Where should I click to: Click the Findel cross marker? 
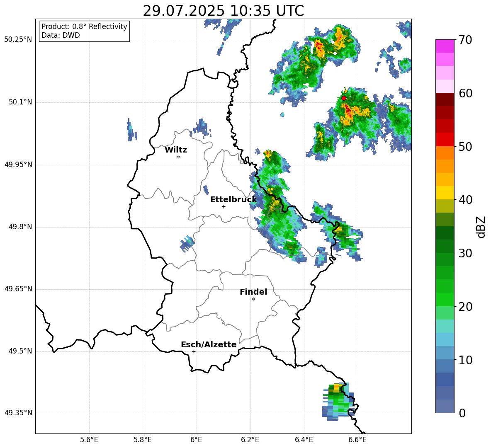[253, 299]
